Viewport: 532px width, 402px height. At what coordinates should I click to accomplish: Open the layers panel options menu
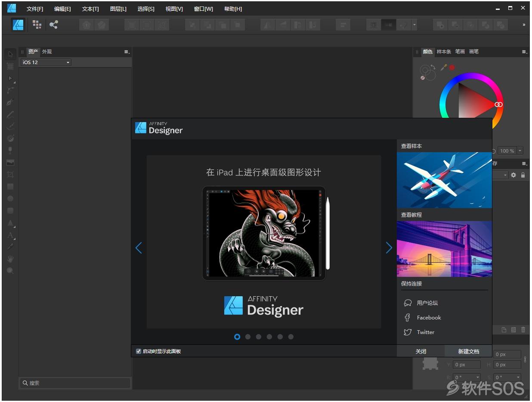[x=525, y=163]
